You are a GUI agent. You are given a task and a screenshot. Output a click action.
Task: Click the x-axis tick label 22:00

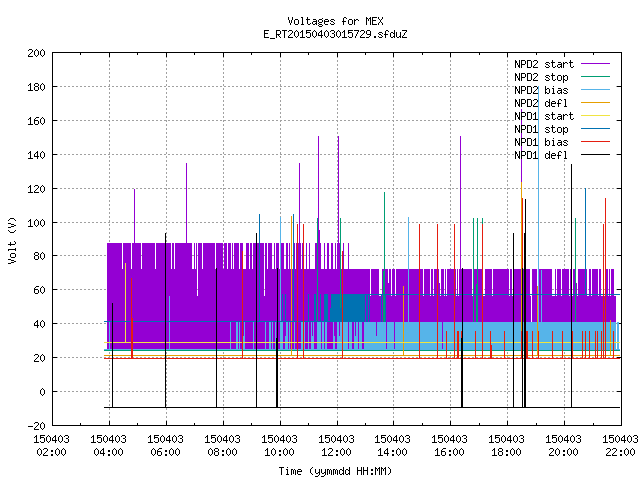click(x=620, y=452)
